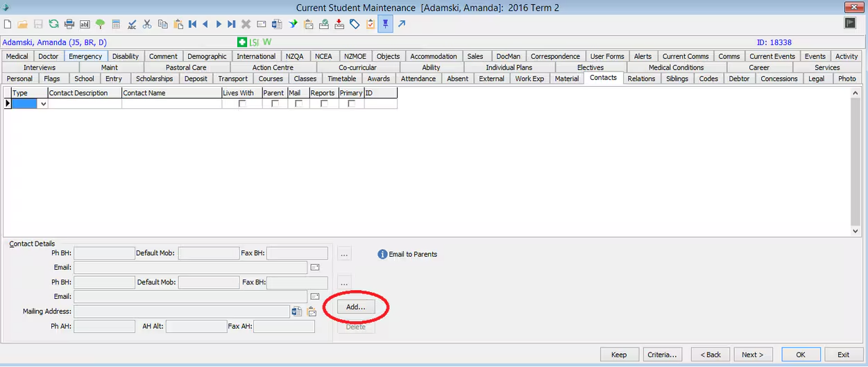Tick the Reports checkbox in the row

click(x=324, y=103)
